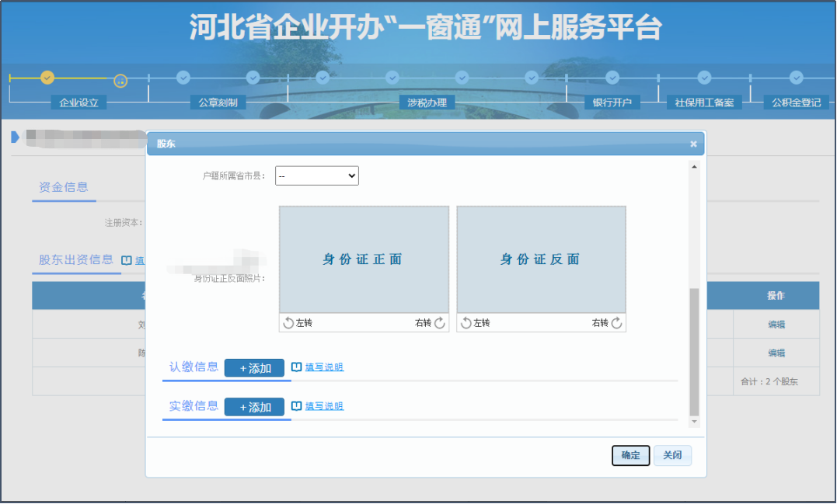Click the 身份证正面 upload area
The width and height of the screenshot is (837, 504).
coord(363,260)
